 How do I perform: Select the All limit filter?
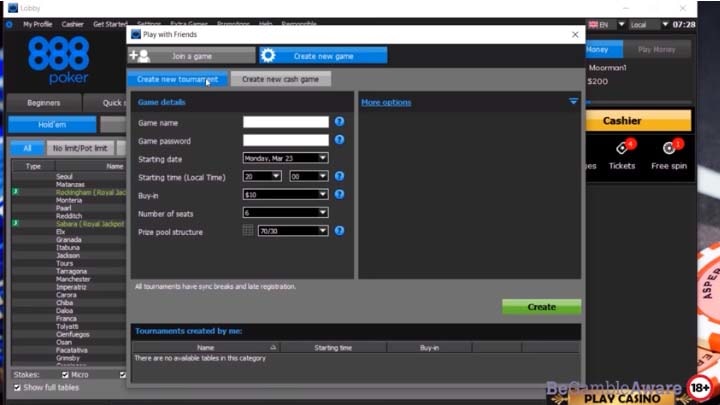pyautogui.click(x=27, y=148)
